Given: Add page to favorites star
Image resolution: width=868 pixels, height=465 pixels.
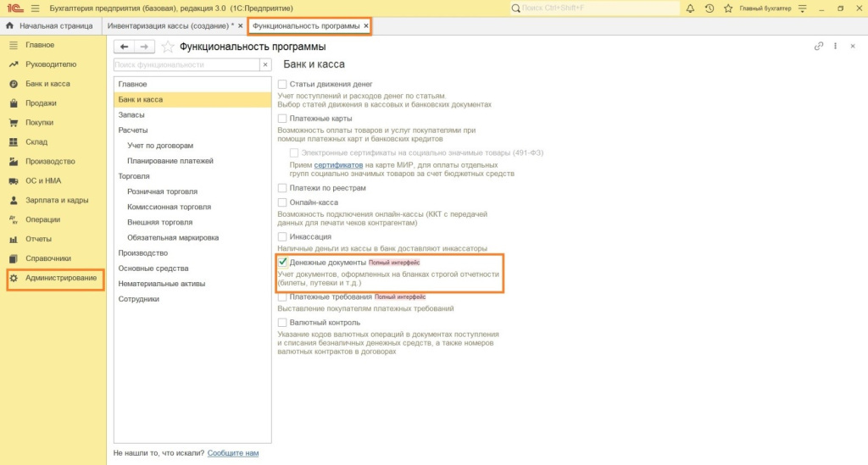Looking at the screenshot, I should click(167, 47).
